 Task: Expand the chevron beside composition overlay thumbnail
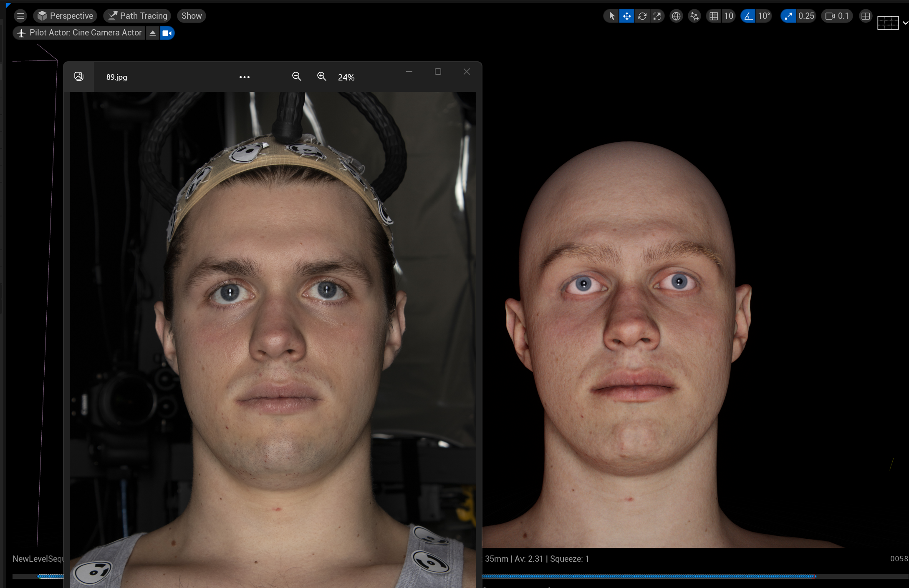[905, 23]
